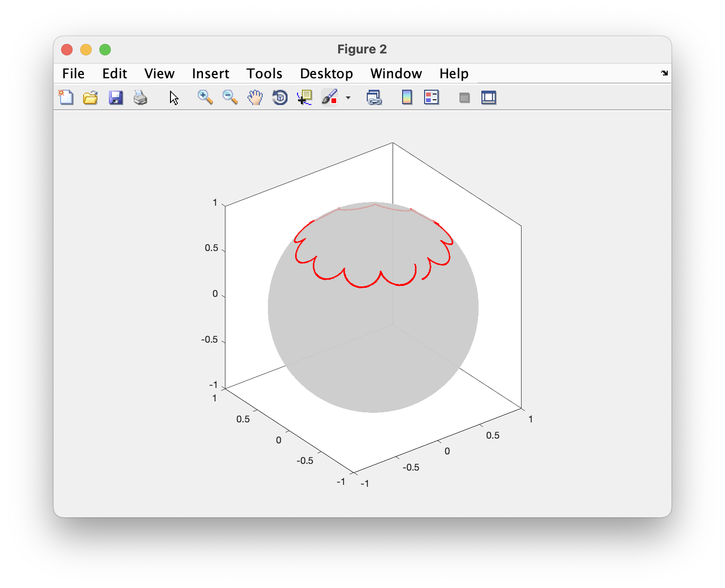
Task: Open the Window menu
Action: 396,73
